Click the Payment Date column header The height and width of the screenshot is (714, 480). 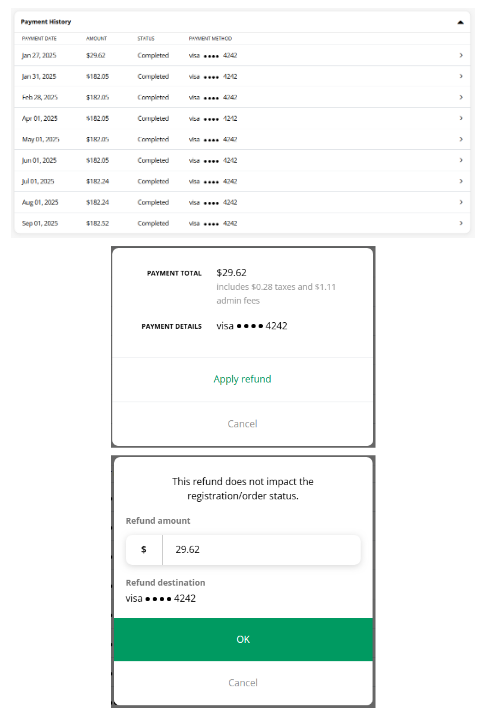click(39, 39)
